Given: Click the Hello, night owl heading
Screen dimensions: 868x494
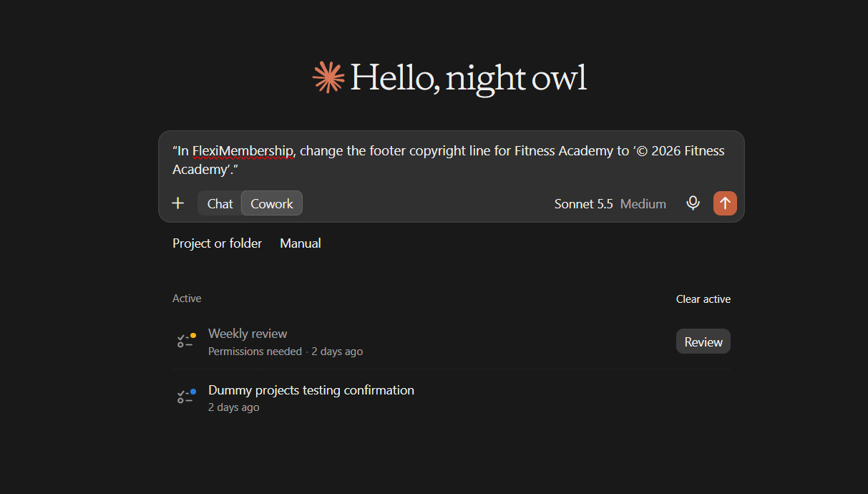Looking at the screenshot, I should point(468,77).
